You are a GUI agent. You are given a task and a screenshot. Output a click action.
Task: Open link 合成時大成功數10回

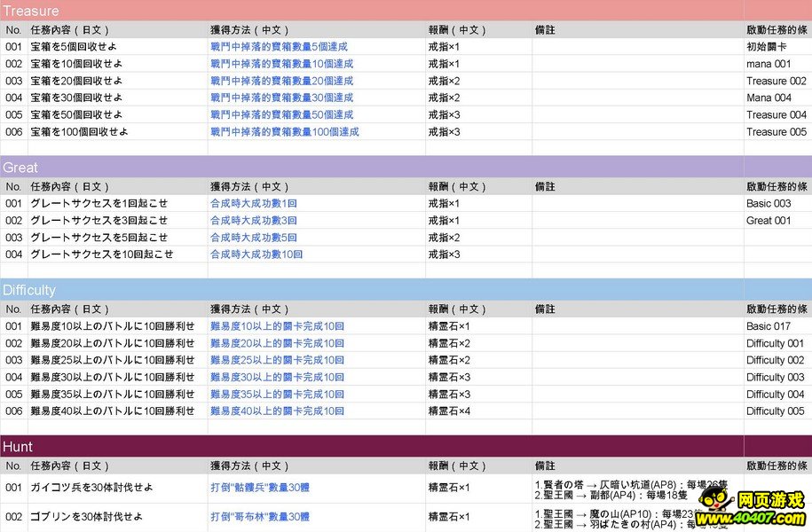(x=256, y=254)
